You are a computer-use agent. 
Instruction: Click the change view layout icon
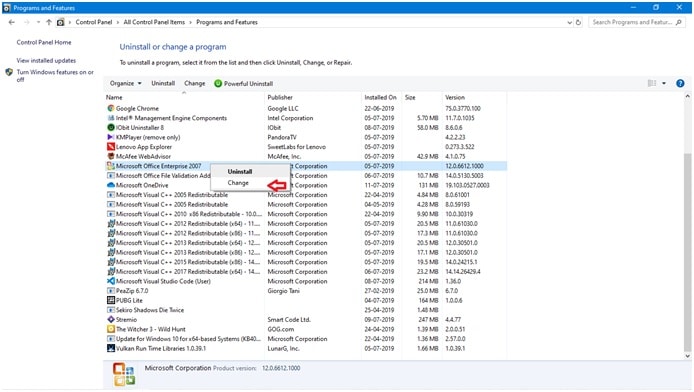(x=652, y=83)
